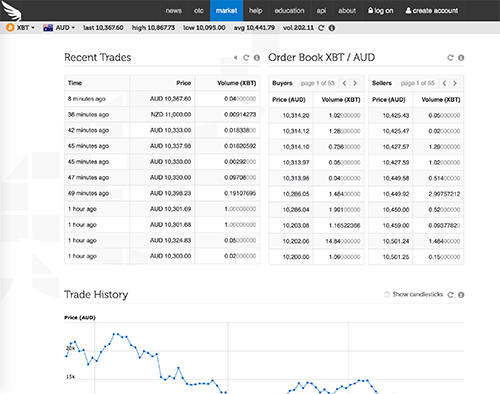
Task: Select the market tab
Action: tap(226, 11)
